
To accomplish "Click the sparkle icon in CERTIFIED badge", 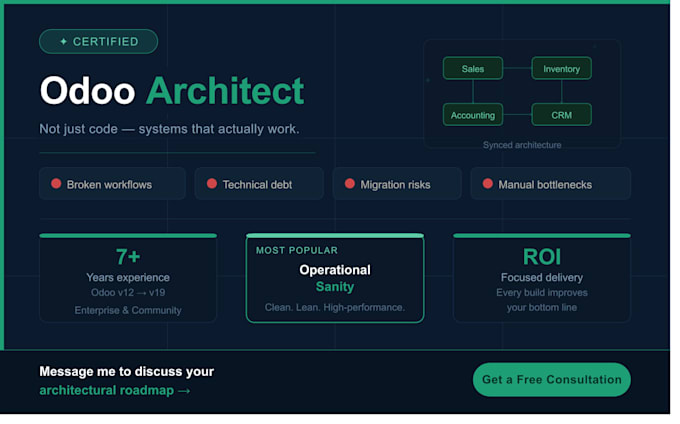I will click(x=63, y=42).
